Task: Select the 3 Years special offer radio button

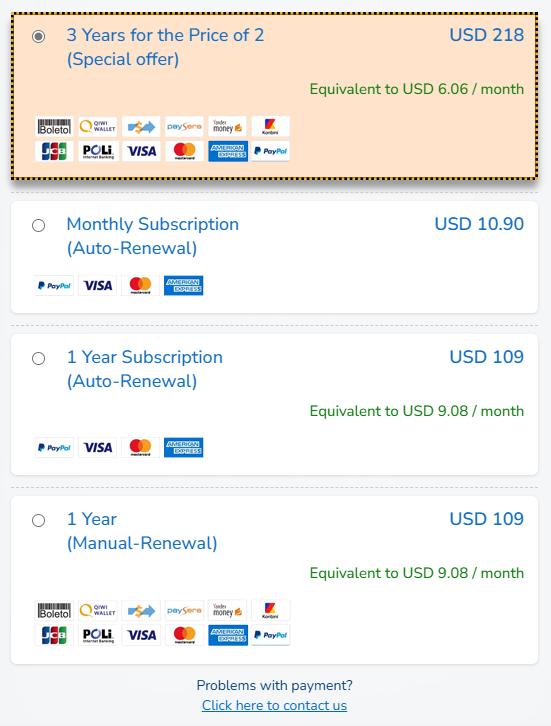Action: click(38, 36)
